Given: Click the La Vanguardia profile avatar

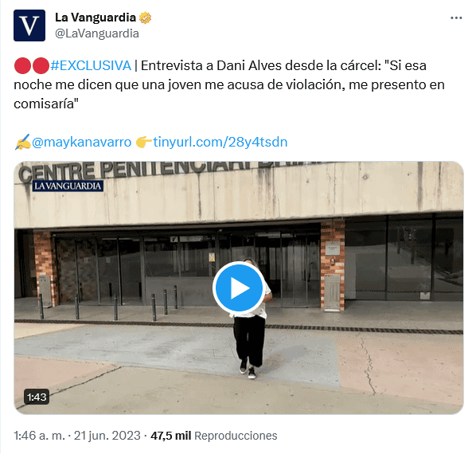Looking at the screenshot, I should (29, 25).
